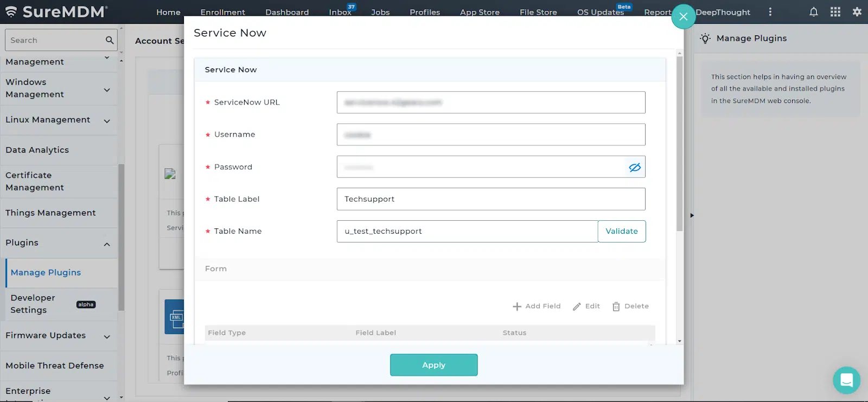Click the SureMDM logo
The image size is (868, 402).
coord(56,11)
